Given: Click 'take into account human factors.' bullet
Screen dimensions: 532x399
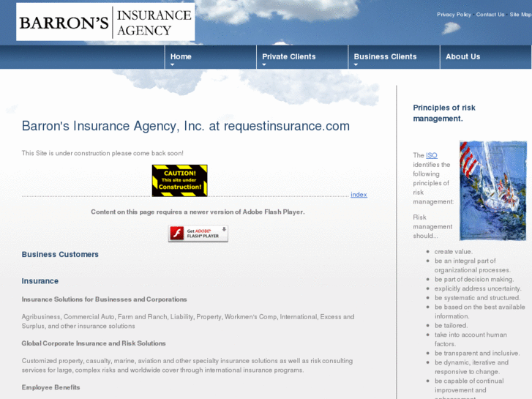Looking at the screenshot, I should [471, 339].
